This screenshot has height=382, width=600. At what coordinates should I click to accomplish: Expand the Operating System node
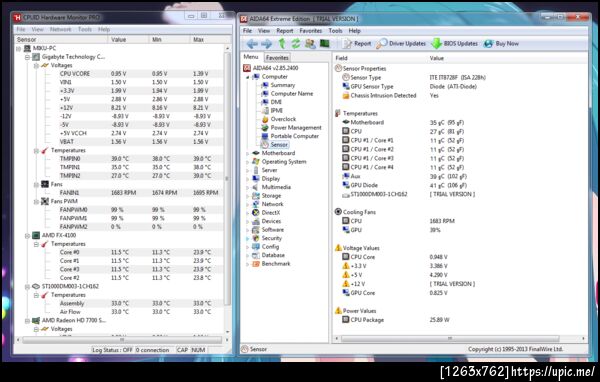click(x=248, y=162)
